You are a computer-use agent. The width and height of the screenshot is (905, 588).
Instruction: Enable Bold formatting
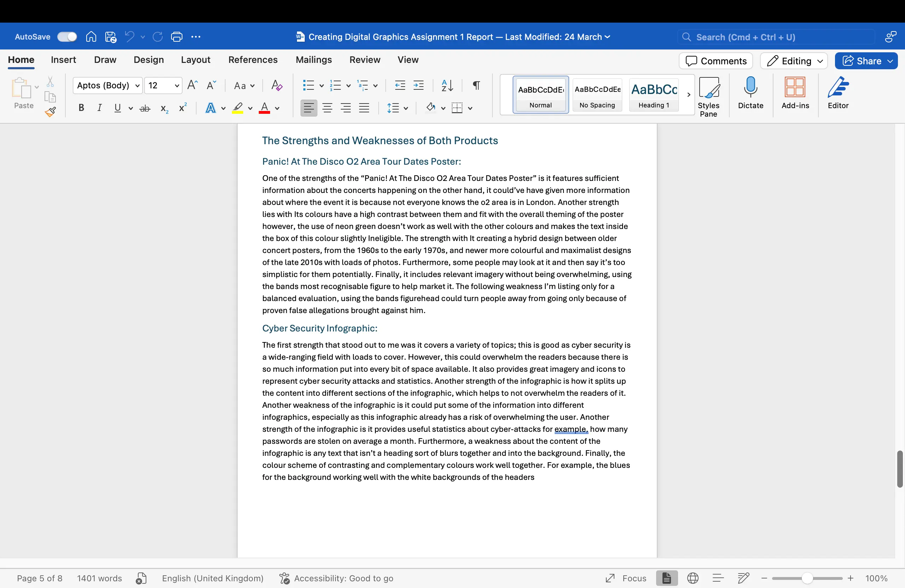point(81,108)
